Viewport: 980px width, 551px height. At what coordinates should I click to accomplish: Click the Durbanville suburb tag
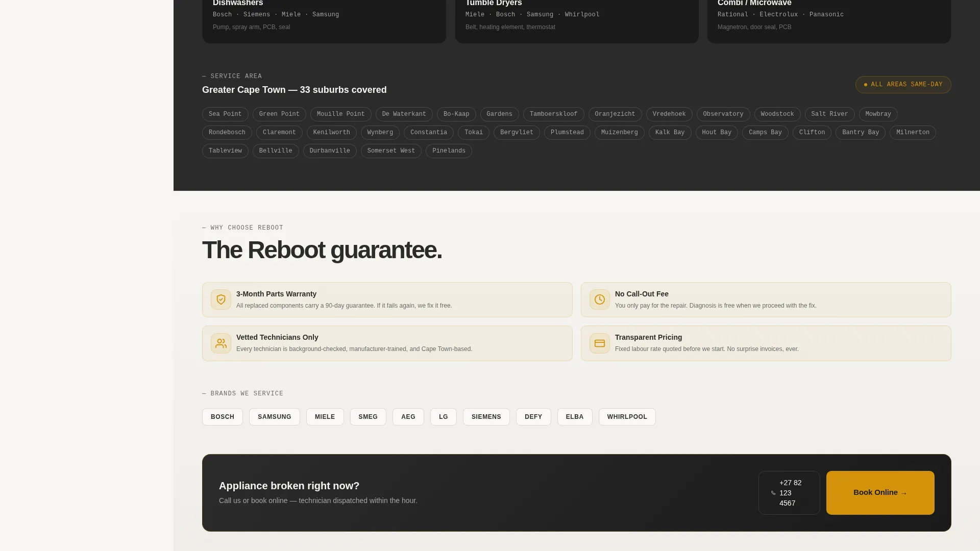pyautogui.click(x=330, y=151)
